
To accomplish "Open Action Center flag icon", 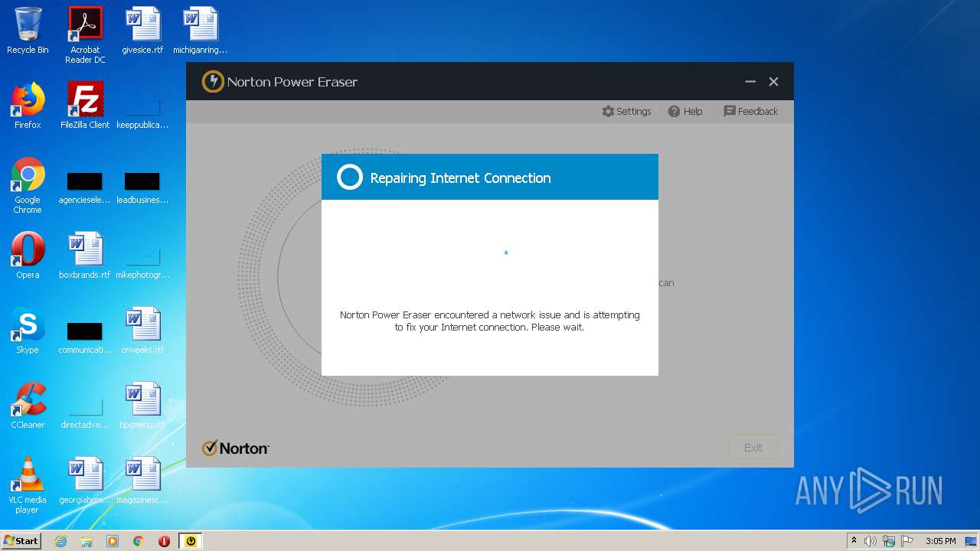I will pyautogui.click(x=907, y=541).
